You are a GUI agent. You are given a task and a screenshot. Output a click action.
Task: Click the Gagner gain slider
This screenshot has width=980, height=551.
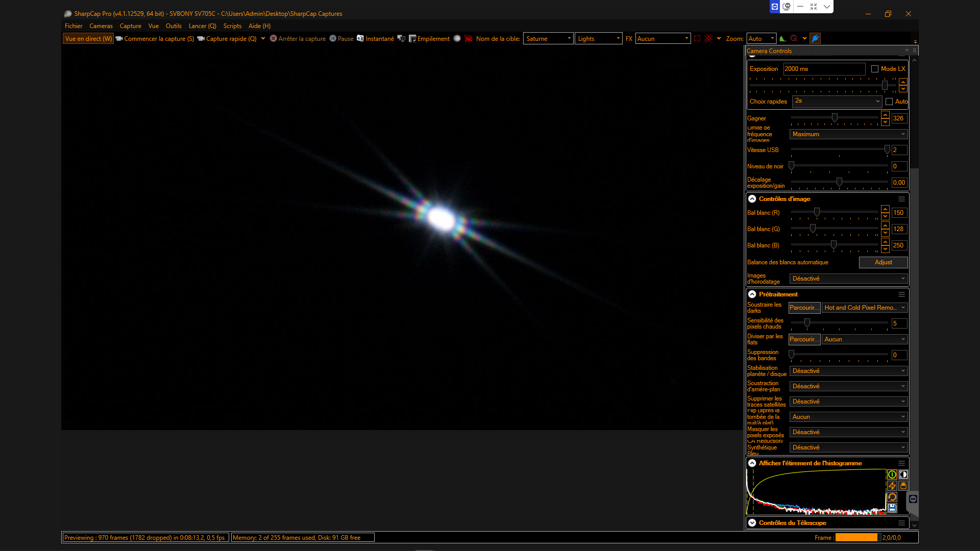coord(834,118)
